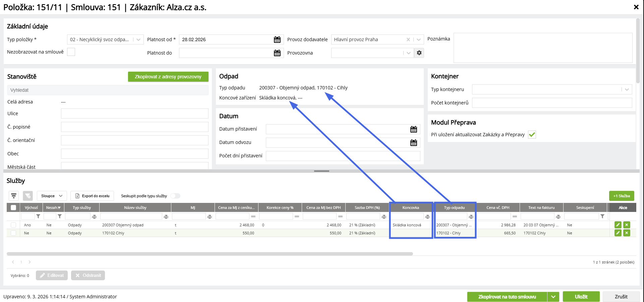Expand the Typ položky dropdown
The image size is (644, 302).
(138, 40)
